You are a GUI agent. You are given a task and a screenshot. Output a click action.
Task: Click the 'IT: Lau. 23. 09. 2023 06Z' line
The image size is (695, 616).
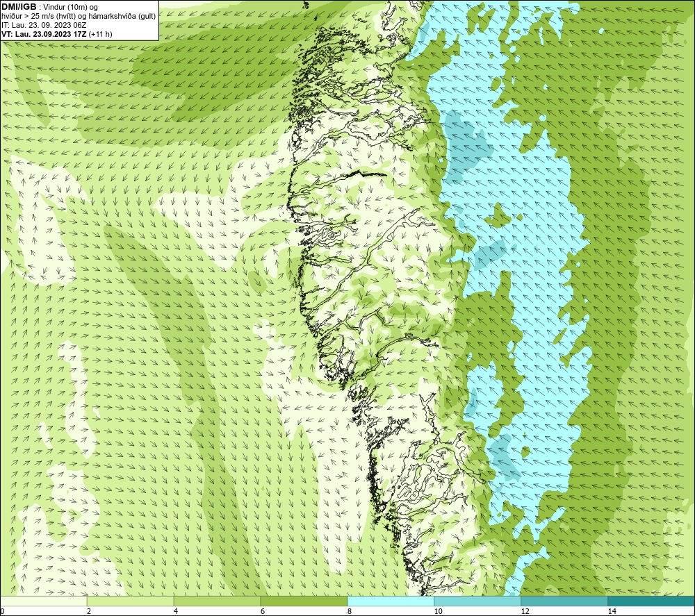click(x=44, y=25)
